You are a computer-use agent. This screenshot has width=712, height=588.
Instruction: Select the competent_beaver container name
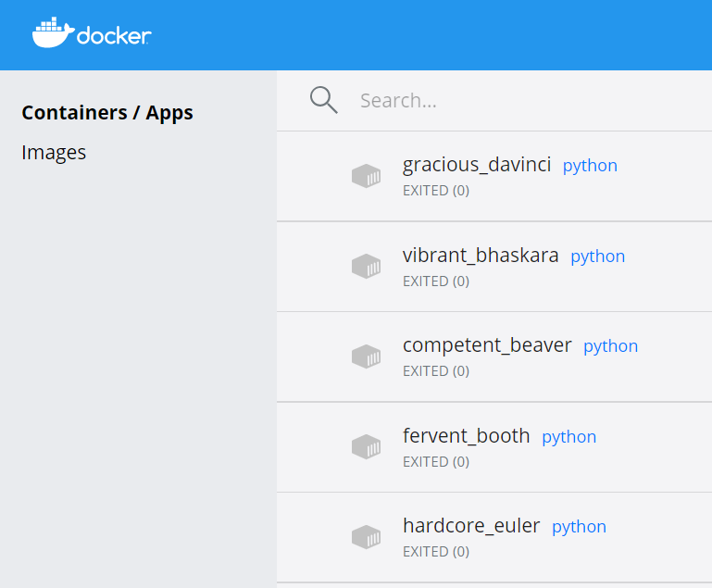(x=487, y=345)
